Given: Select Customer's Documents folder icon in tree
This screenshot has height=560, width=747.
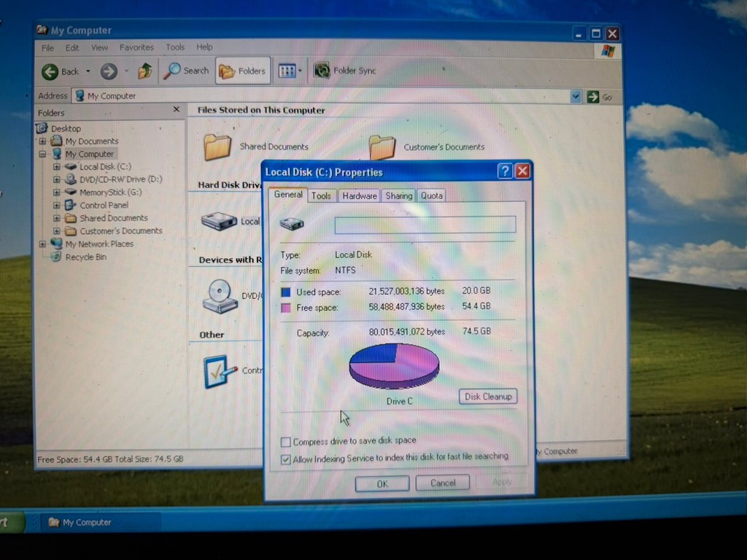Looking at the screenshot, I should (71, 231).
